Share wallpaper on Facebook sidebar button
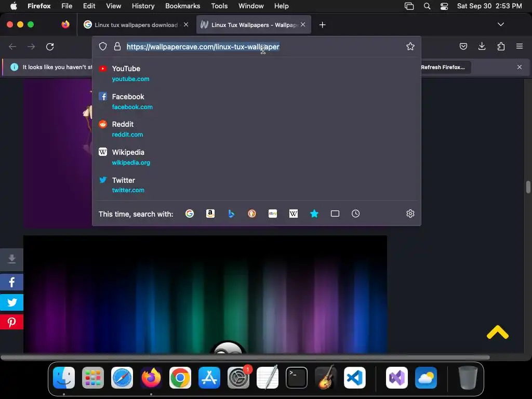Viewport: 532px width, 399px height. tap(11, 282)
